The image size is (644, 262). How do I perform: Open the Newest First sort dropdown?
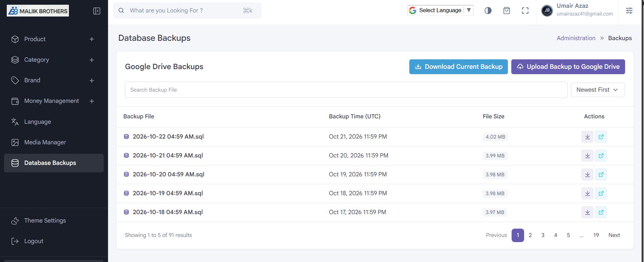coord(598,90)
